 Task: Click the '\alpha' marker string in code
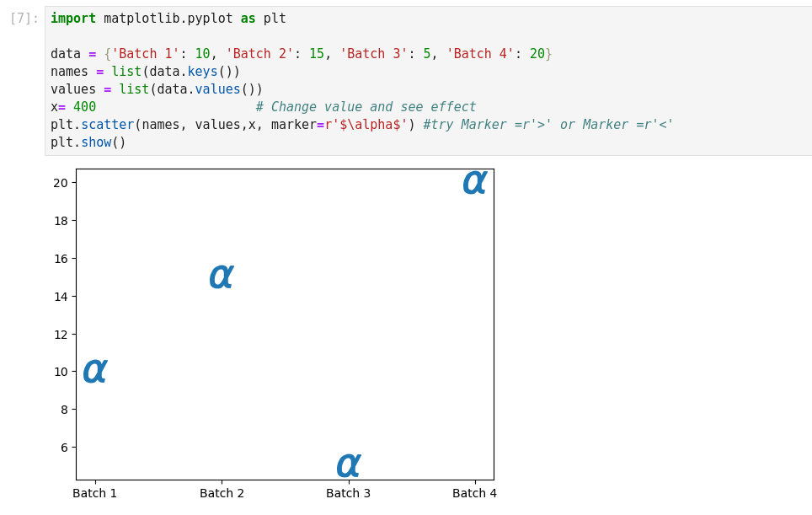[366, 125]
